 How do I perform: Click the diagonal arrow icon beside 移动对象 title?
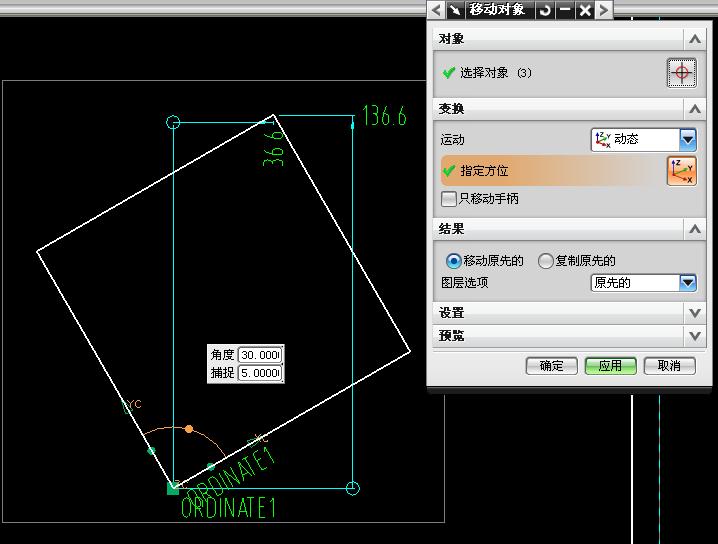454,10
